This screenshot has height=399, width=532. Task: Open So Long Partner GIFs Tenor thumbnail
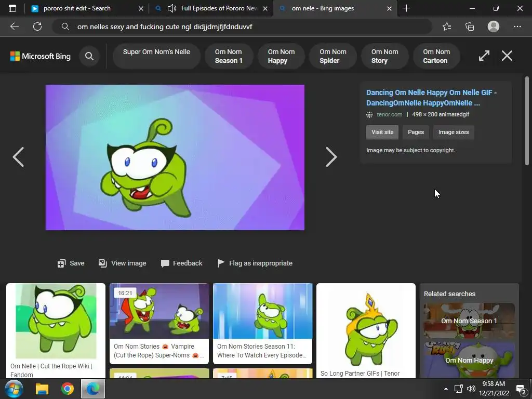click(x=366, y=331)
